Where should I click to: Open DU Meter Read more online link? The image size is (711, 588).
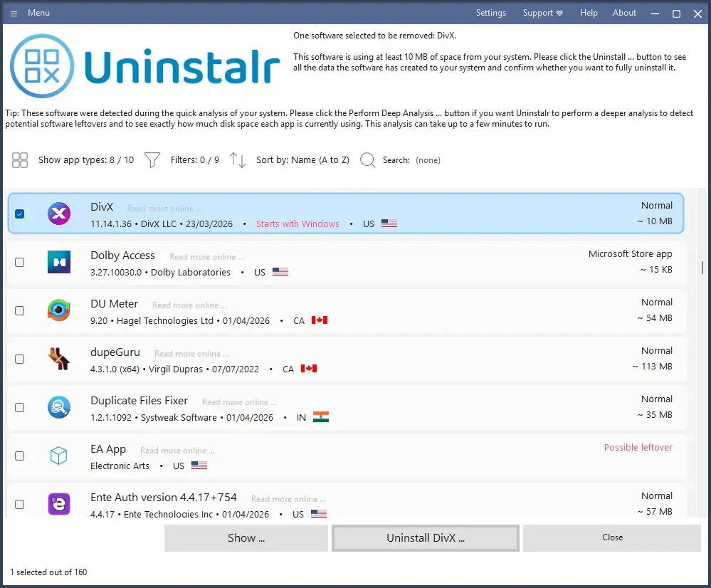(189, 305)
